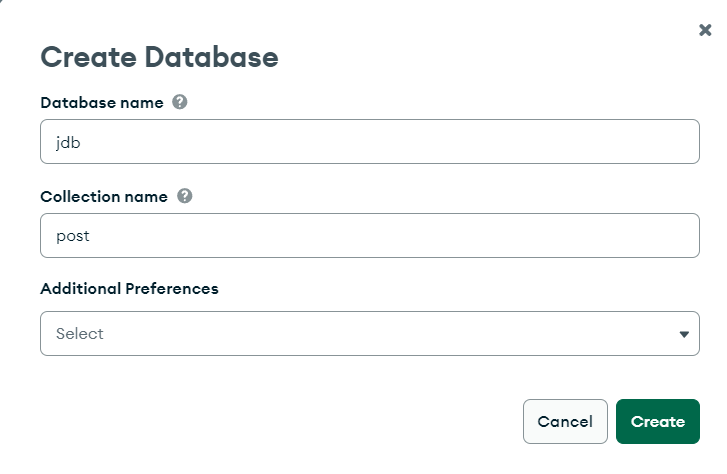Click the blank area left of Cancel button
This screenshot has width=727, height=474.
pyautogui.click(x=278, y=422)
